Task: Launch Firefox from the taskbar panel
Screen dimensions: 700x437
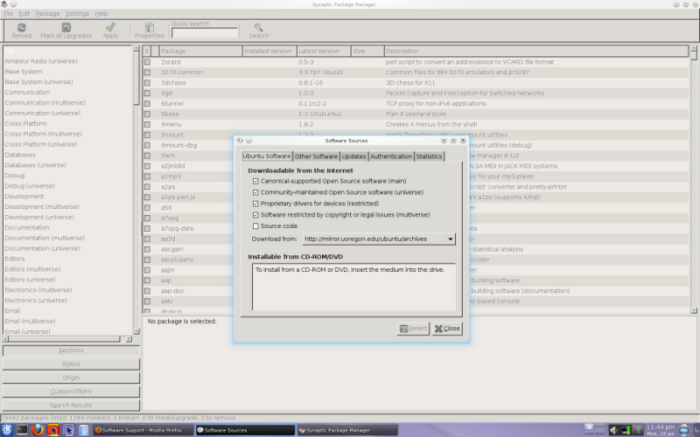Action: 37,429
